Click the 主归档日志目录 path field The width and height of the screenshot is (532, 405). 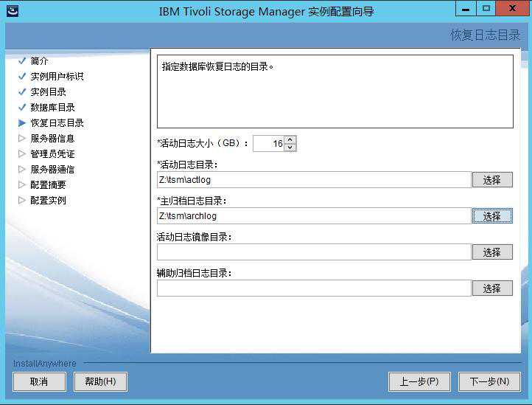pyautogui.click(x=313, y=215)
